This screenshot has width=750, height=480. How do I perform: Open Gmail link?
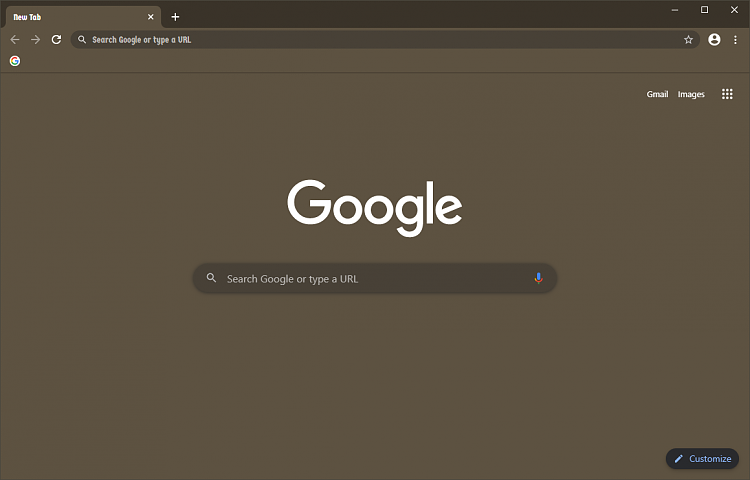click(x=657, y=94)
